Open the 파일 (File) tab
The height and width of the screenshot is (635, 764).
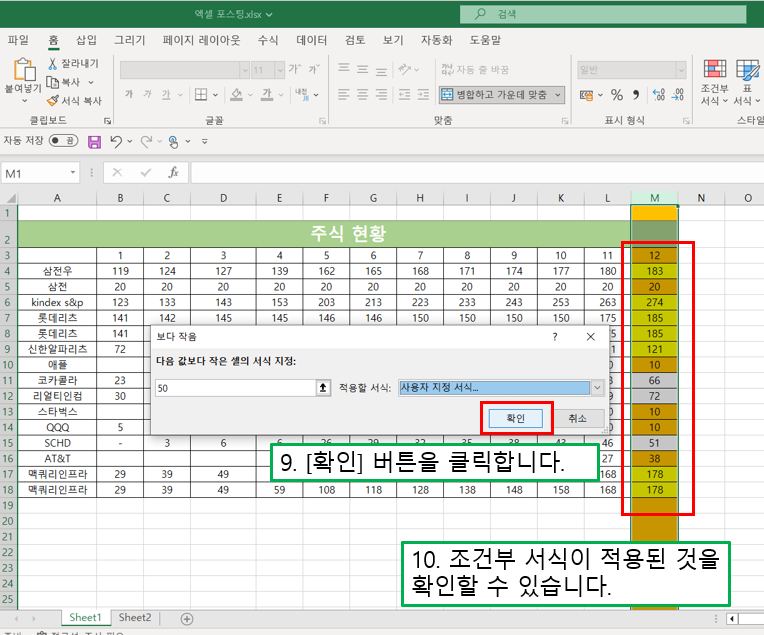point(19,40)
